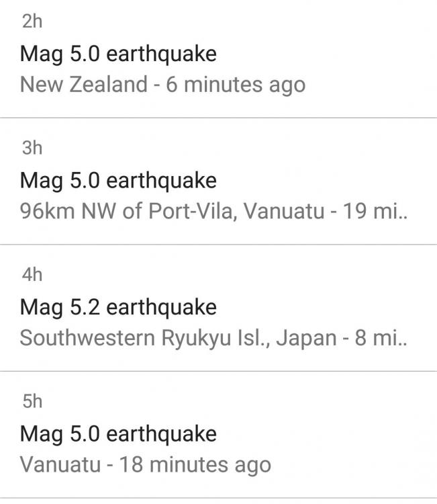Click divider below the 18 minutes ago alert
Screen dimensions: 437x504
point(218,497)
